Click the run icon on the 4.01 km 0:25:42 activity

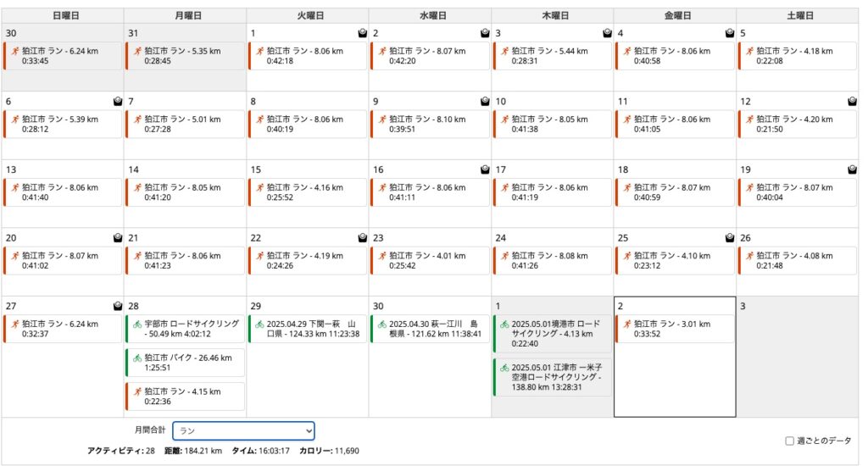382,256
